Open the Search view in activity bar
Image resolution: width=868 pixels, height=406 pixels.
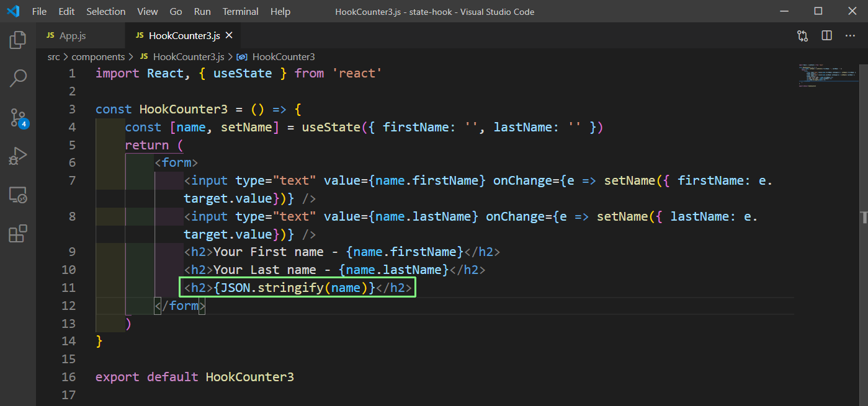18,78
